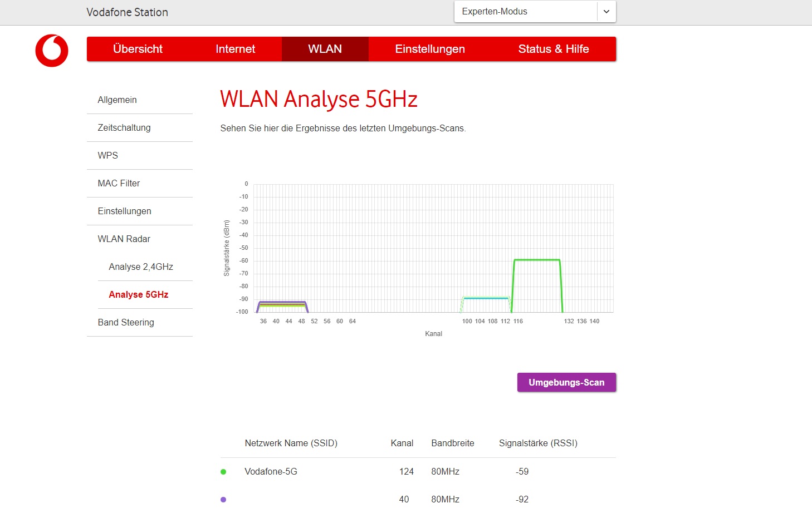Click the -92 signal strength value
This screenshot has width=812, height=513.
point(522,500)
